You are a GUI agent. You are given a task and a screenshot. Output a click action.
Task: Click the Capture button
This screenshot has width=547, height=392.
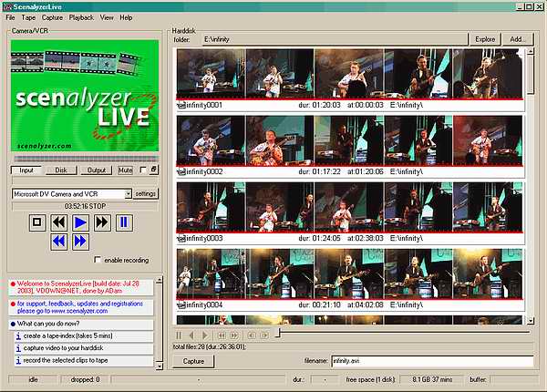point(193,361)
